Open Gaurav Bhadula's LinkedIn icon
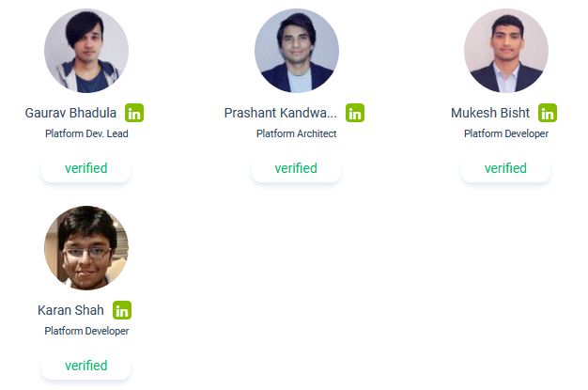 (x=134, y=113)
